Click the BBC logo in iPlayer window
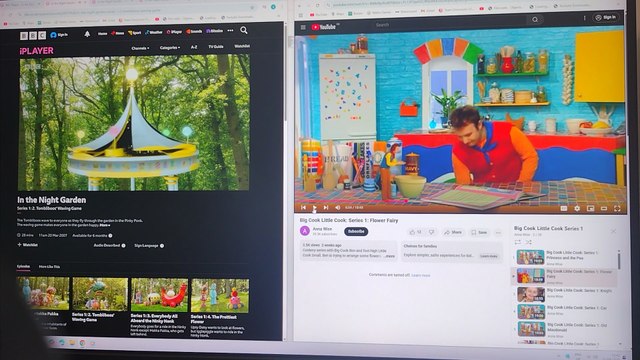 [x=33, y=36]
